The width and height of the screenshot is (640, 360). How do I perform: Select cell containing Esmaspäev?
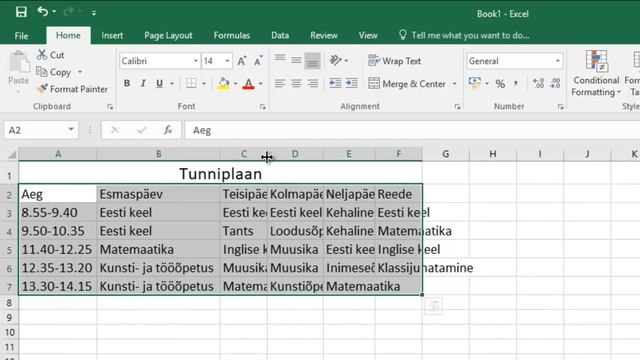pyautogui.click(x=158, y=194)
